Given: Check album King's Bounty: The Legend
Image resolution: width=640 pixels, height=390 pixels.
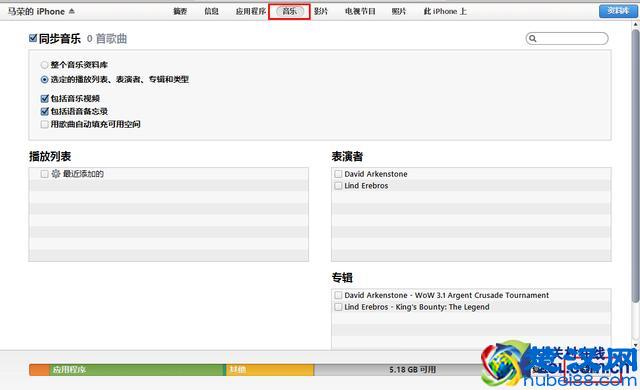Looking at the screenshot, I should tap(338, 307).
